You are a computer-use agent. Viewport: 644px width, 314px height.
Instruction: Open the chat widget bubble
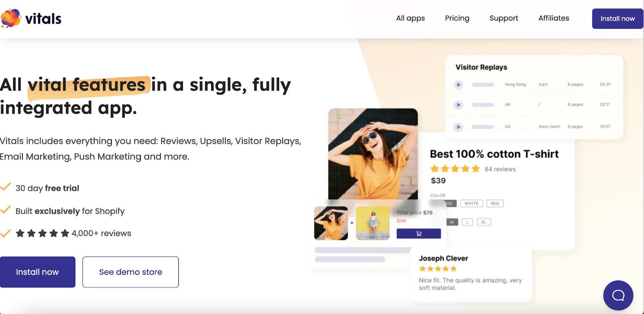(x=618, y=295)
